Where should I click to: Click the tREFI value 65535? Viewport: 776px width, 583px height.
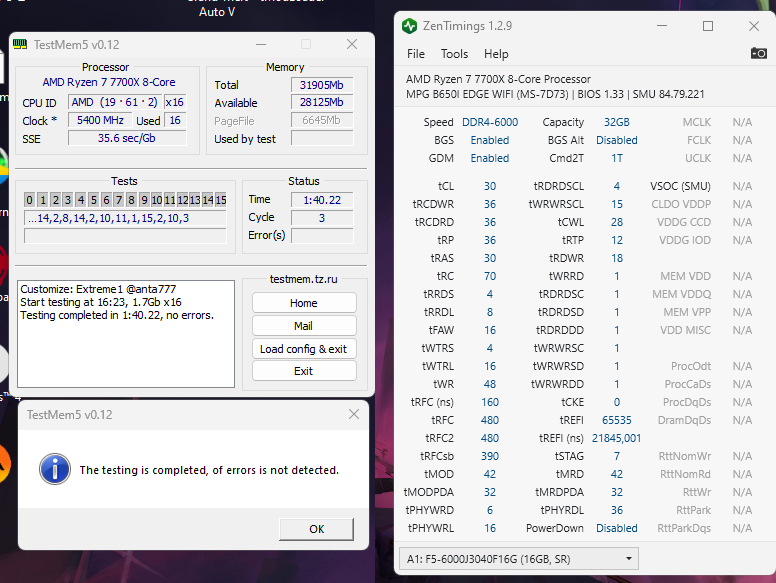[x=617, y=420]
